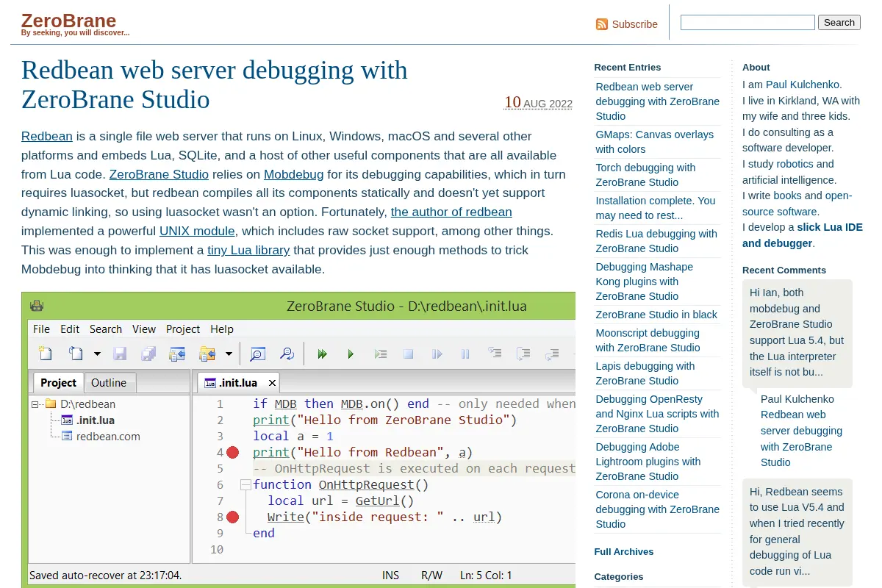
Task: Follow the Redbean link in the article
Action: coord(47,136)
